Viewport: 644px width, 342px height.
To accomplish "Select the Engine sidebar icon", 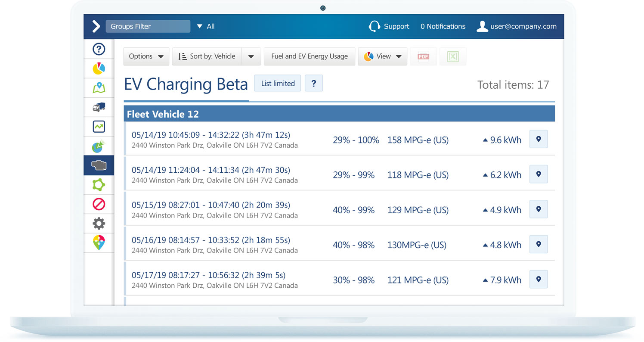I will point(99,165).
